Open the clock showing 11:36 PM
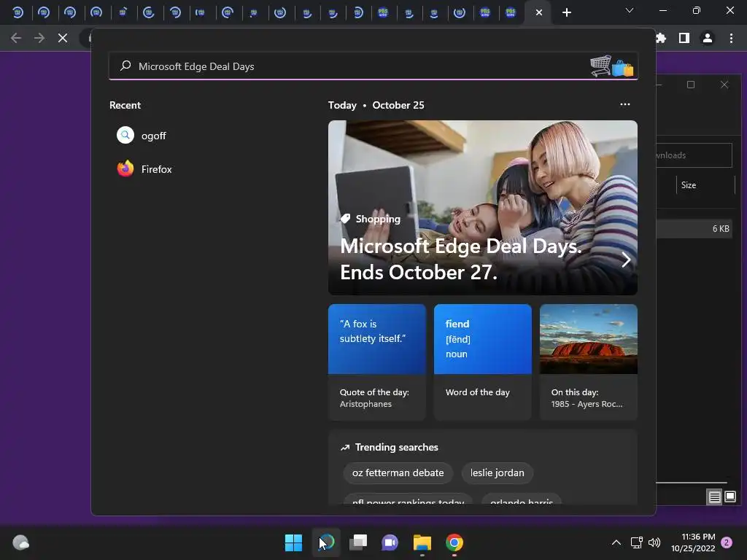The image size is (747, 560). point(694,542)
